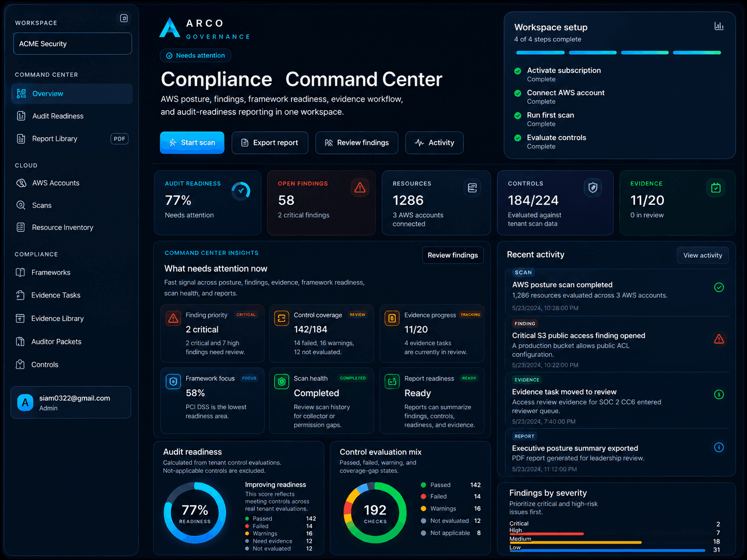Click 'PCI DSS is the lowest readiness area.'

pyautogui.click(x=216, y=411)
